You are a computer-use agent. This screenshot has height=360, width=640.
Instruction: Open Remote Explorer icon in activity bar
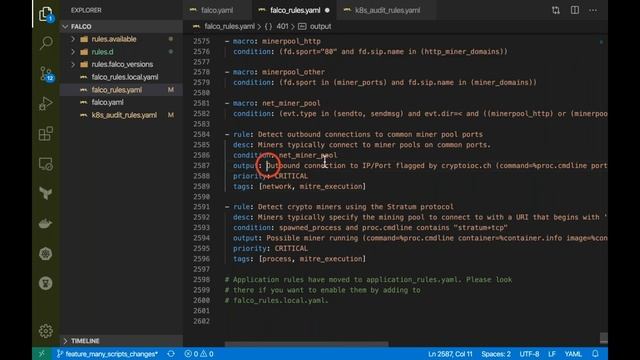pos(46,164)
